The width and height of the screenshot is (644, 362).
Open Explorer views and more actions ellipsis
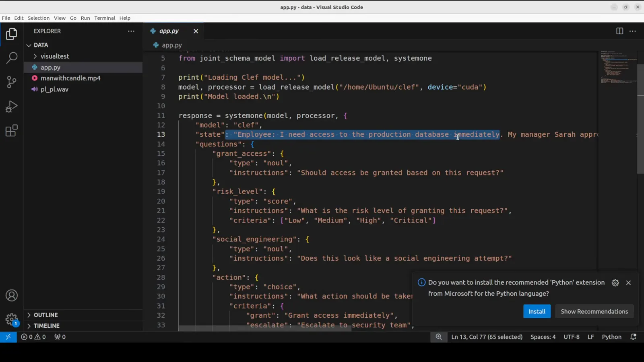coord(131,31)
